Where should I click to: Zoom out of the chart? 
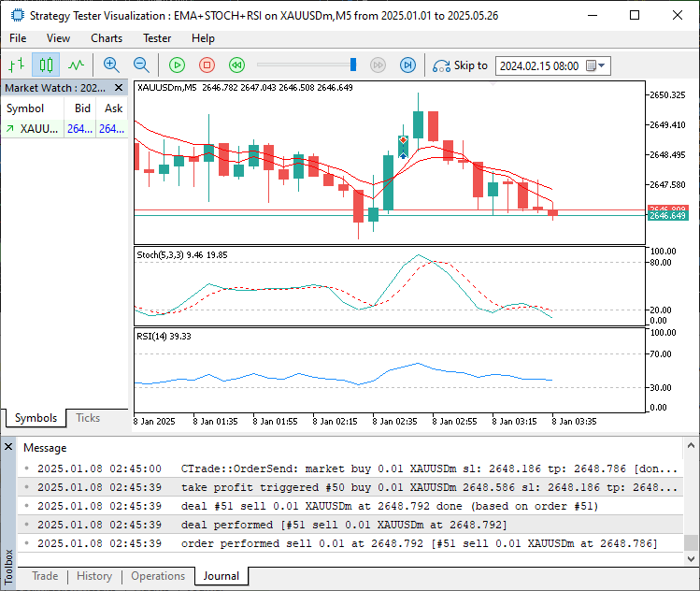[141, 65]
